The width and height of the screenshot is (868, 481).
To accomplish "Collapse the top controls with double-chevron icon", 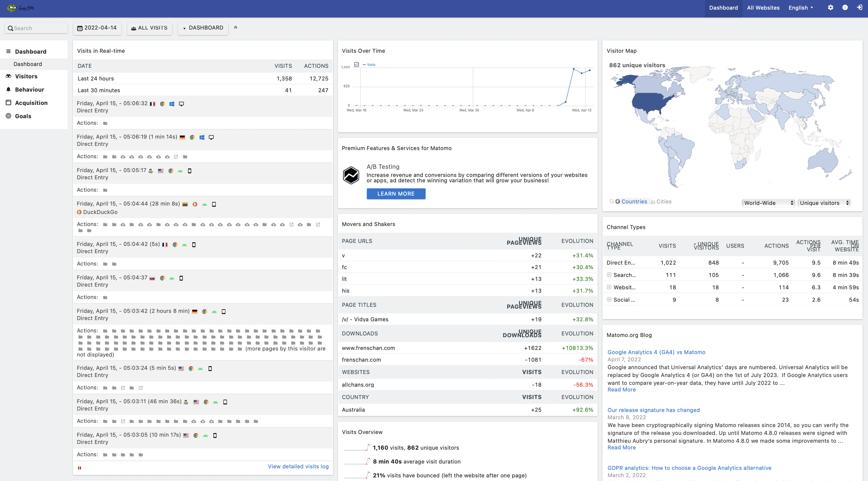I will point(235,28).
